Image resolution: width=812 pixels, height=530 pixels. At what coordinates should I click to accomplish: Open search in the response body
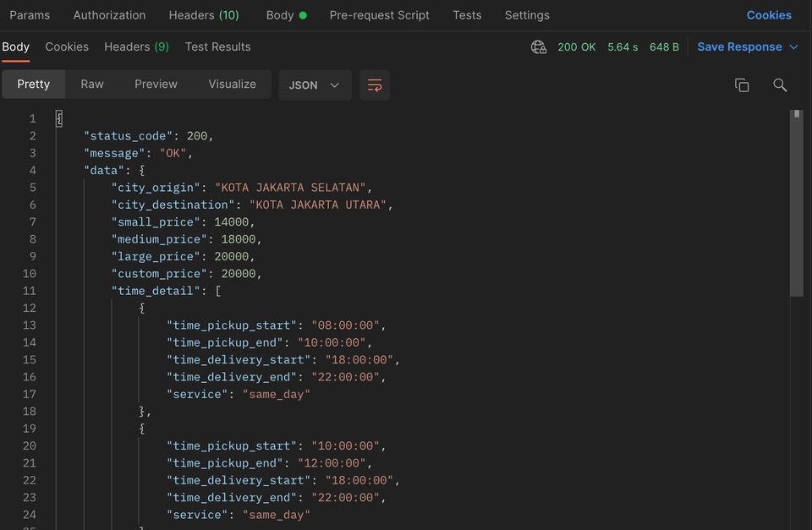[780, 85]
